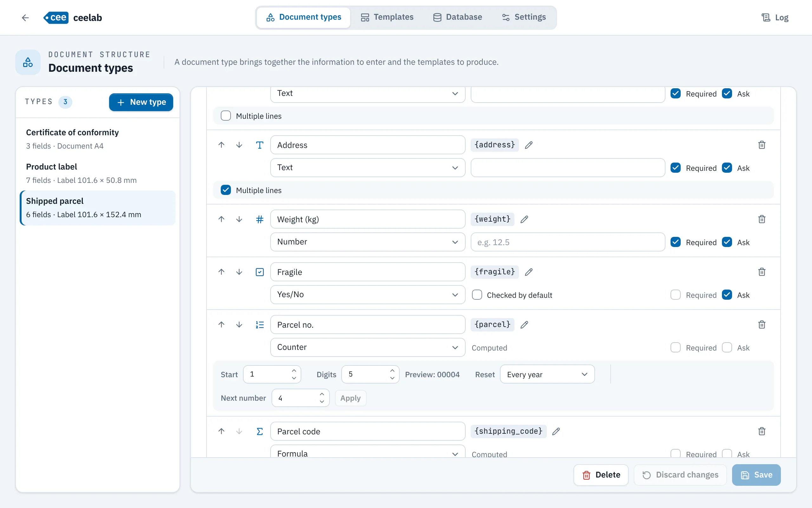Image resolution: width=812 pixels, height=508 pixels.
Task: Edit the {parcel} placeholder name
Action: (524, 324)
